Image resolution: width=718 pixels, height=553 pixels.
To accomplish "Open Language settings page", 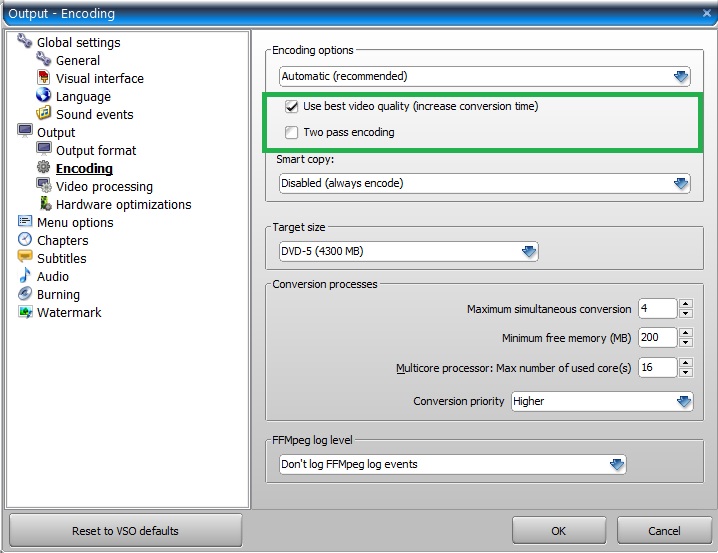I will pyautogui.click(x=83, y=97).
